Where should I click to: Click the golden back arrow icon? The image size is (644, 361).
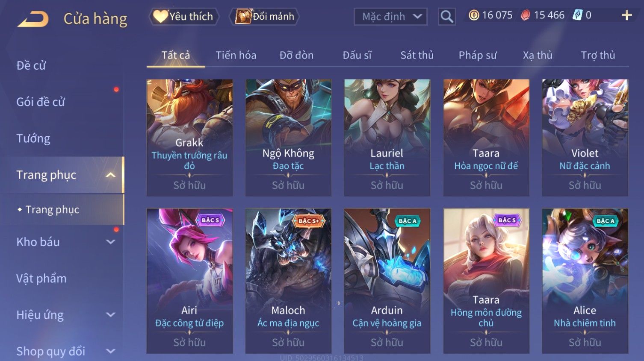(33, 19)
